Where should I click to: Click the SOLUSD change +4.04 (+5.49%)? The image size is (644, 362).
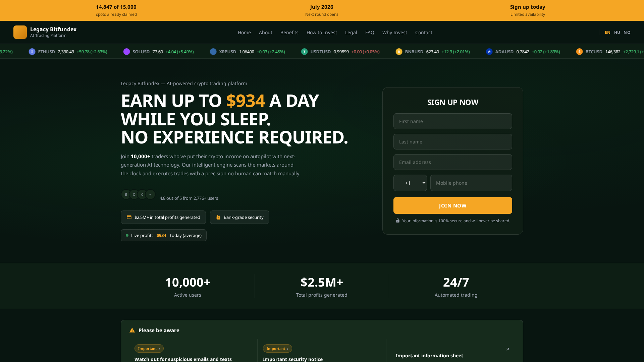coord(179,52)
